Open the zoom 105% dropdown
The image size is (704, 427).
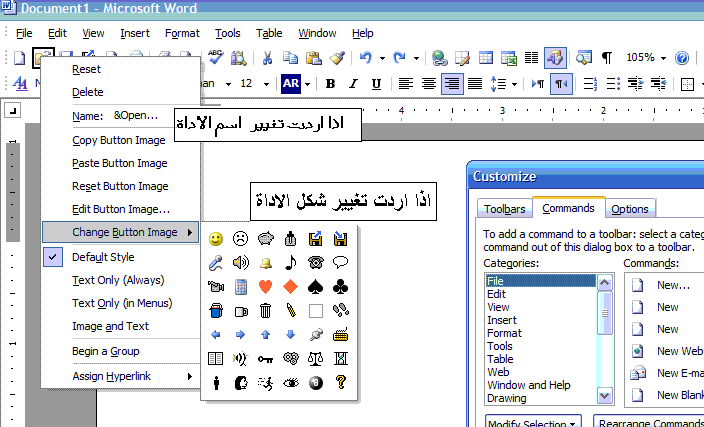663,58
